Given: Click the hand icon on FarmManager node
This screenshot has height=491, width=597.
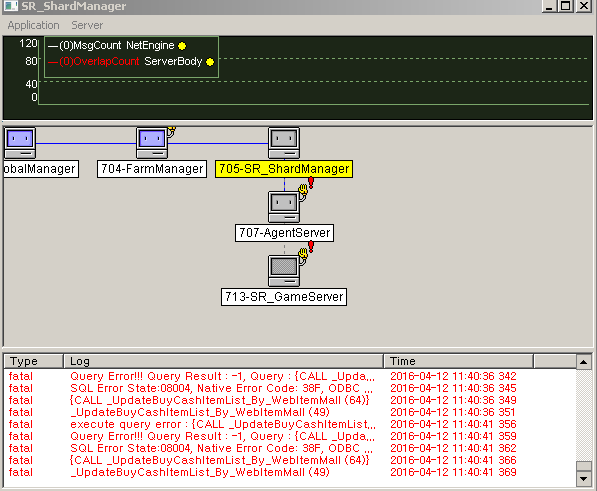Looking at the screenshot, I should click(x=171, y=131).
